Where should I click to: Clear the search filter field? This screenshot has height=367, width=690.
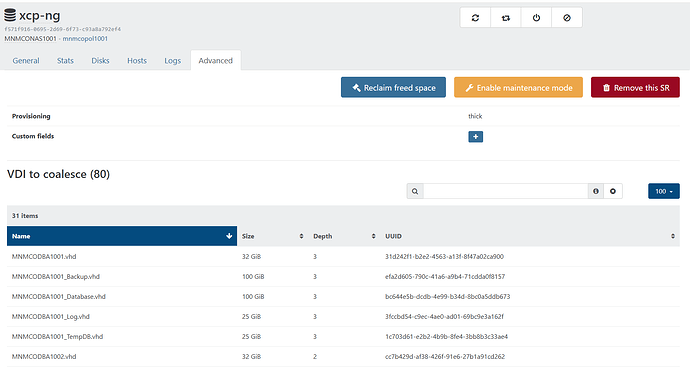[x=613, y=191]
